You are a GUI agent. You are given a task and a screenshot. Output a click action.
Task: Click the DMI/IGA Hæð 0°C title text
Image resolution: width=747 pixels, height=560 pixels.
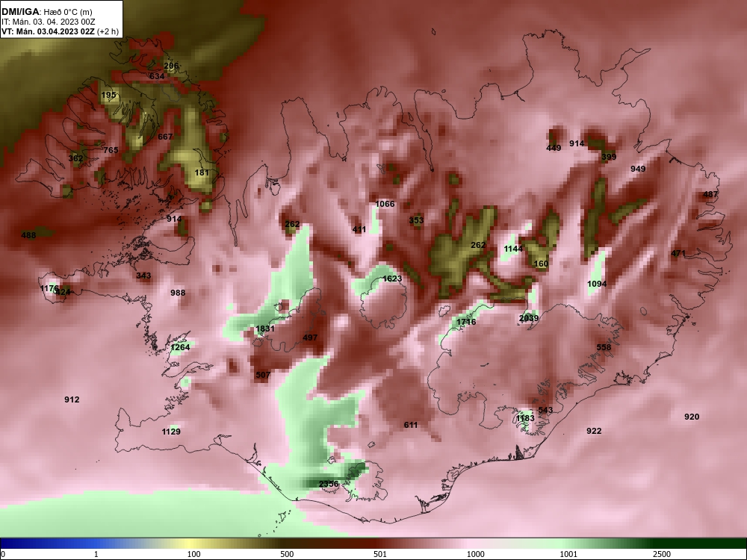tap(47, 12)
